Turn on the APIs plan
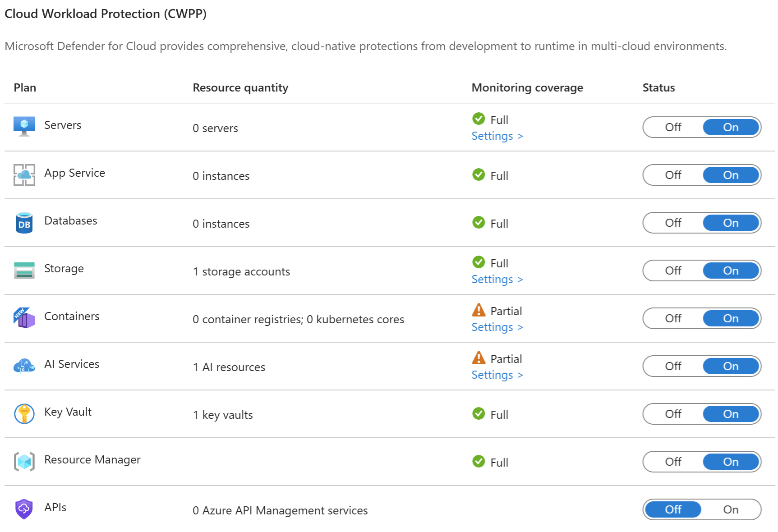Screen dimensions: 778x532 (x=731, y=509)
